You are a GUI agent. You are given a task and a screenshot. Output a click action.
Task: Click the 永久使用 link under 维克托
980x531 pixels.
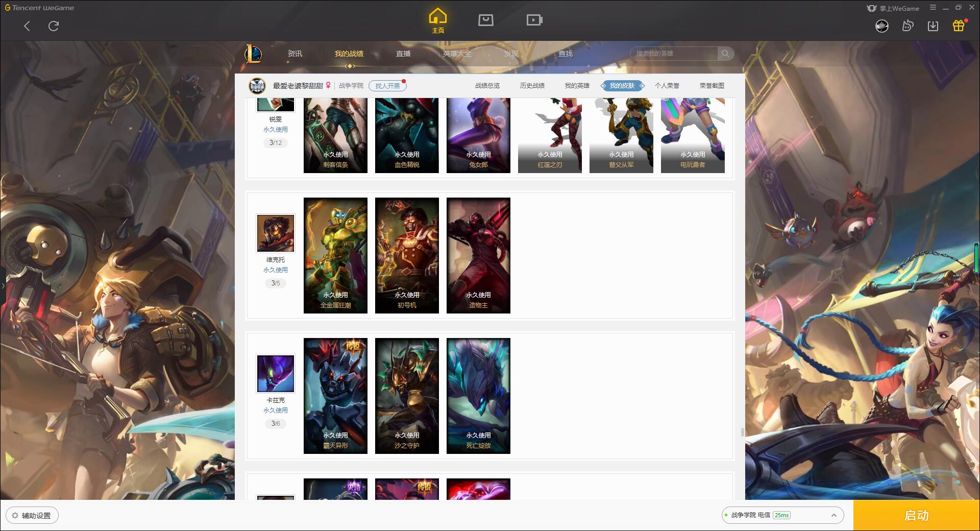[x=276, y=270]
